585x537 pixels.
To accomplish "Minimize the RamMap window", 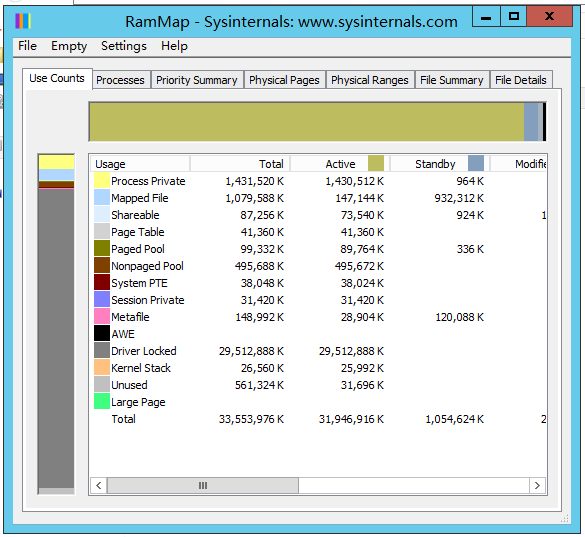I will tap(486, 17).
